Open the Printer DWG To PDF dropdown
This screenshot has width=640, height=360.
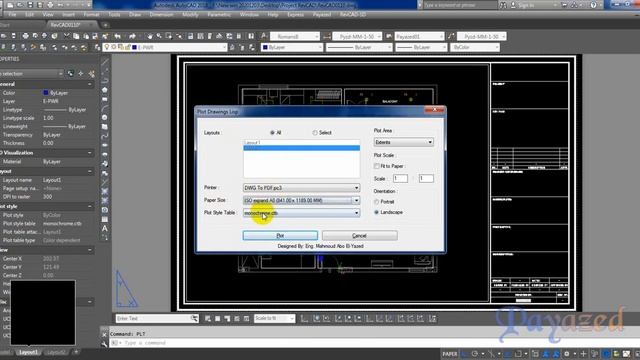(301, 188)
